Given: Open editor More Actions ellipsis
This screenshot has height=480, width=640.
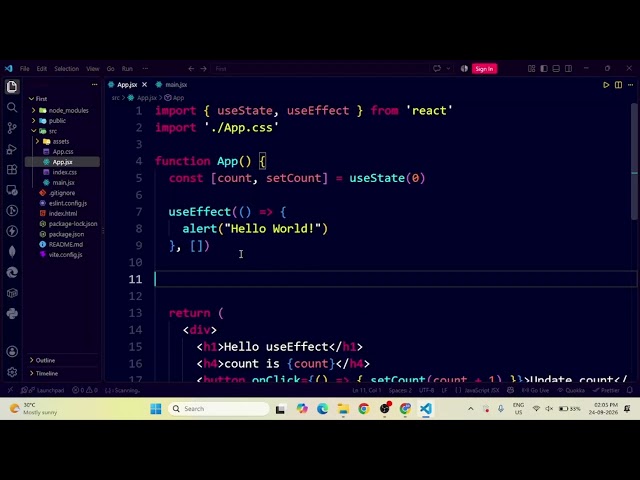Looking at the screenshot, I should click(631, 85).
